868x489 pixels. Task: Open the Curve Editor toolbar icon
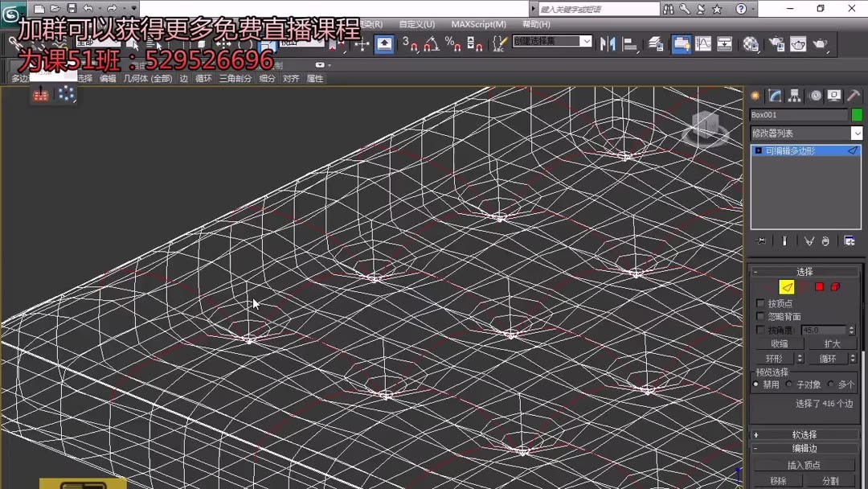click(x=703, y=44)
